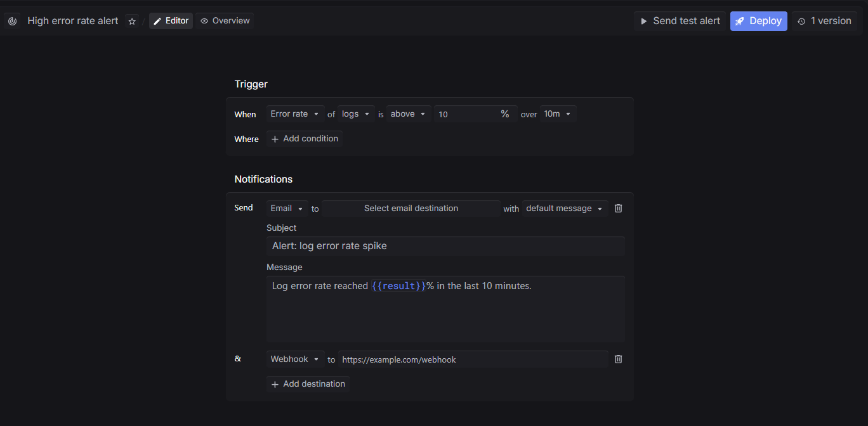Open the Error rate metric dropdown
Viewport: 868px width, 426px height.
[295, 114]
